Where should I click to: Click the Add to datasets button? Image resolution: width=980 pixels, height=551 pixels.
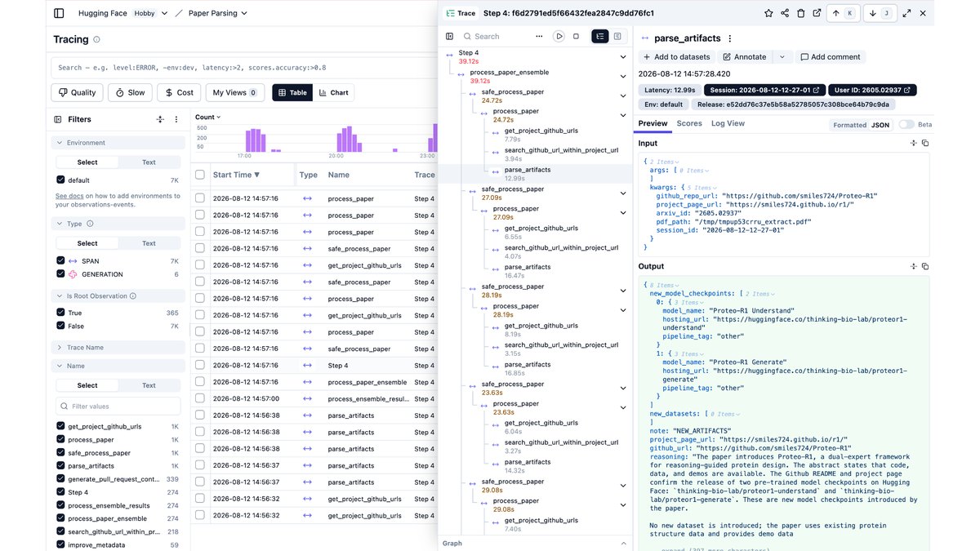pyautogui.click(x=677, y=57)
